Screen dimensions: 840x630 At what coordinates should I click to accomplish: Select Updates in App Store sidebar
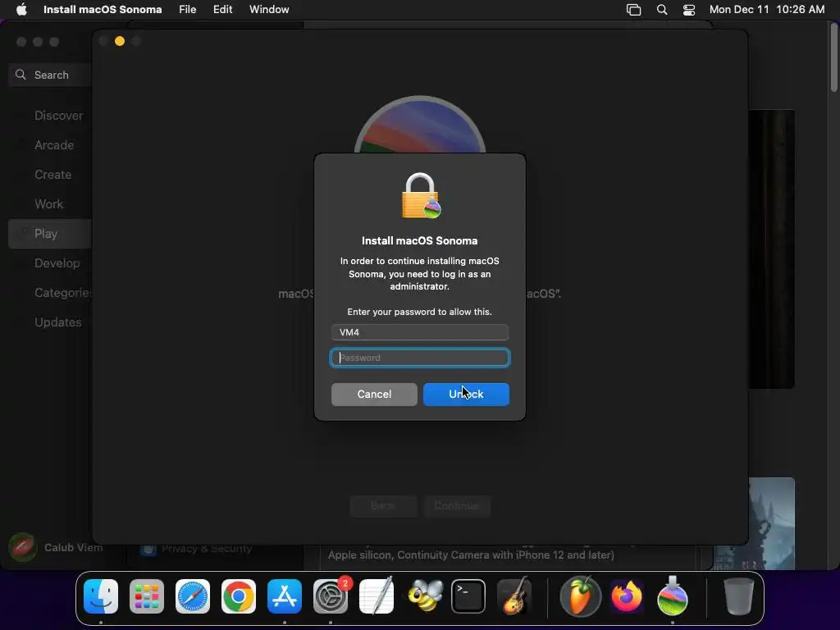click(x=50, y=322)
